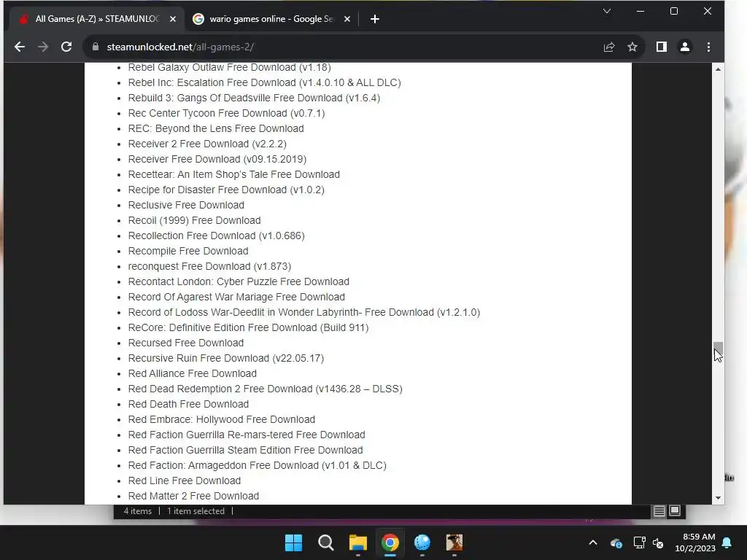Open Recursive Ruin Free Download link
This screenshot has height=560, width=747.
(x=226, y=358)
